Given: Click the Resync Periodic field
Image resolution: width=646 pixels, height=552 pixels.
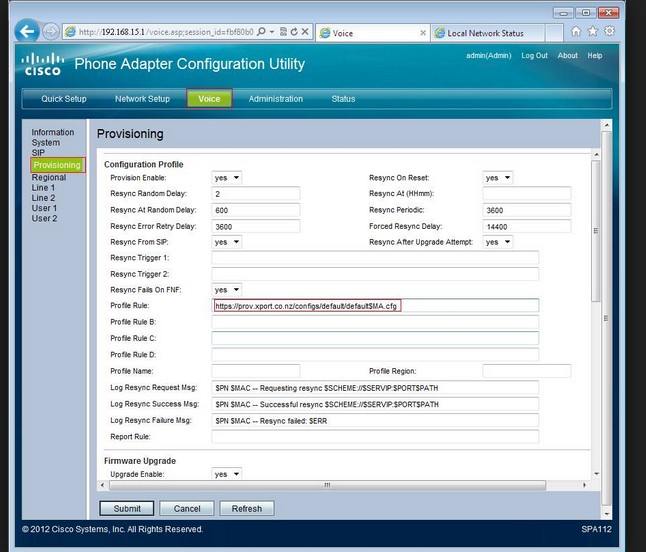Looking at the screenshot, I should click(x=527, y=210).
